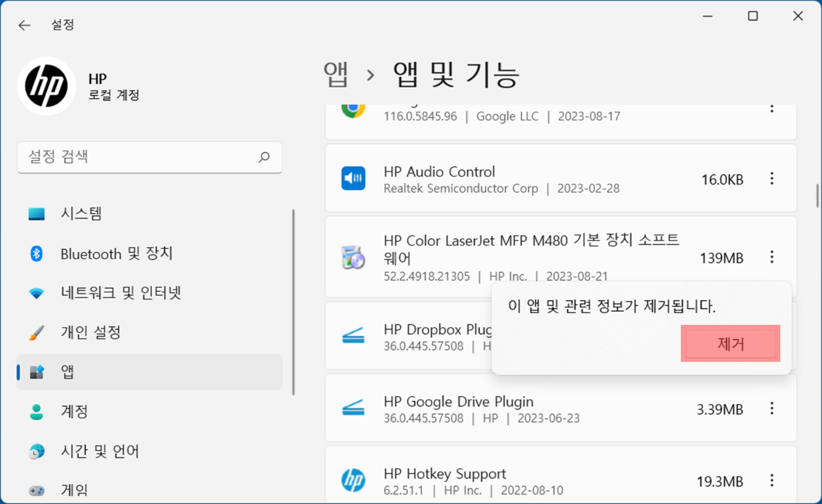Click the 네트워크 및 인터넷 Wi-Fi icon

tap(37, 293)
